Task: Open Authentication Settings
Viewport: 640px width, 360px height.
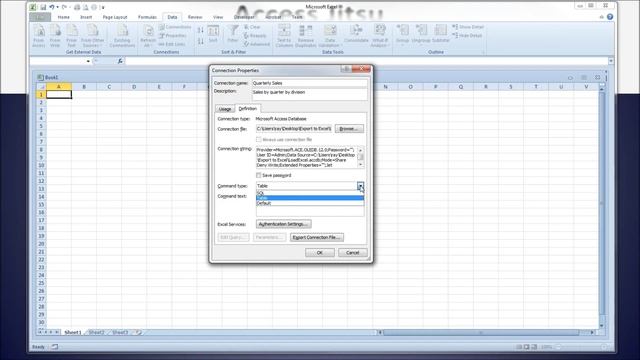Action: [x=284, y=224]
